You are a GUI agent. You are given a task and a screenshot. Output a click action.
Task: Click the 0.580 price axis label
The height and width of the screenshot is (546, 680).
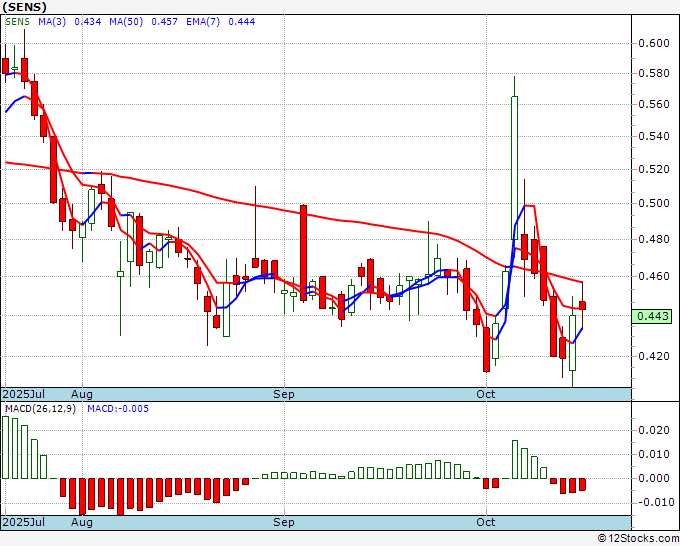click(x=654, y=73)
